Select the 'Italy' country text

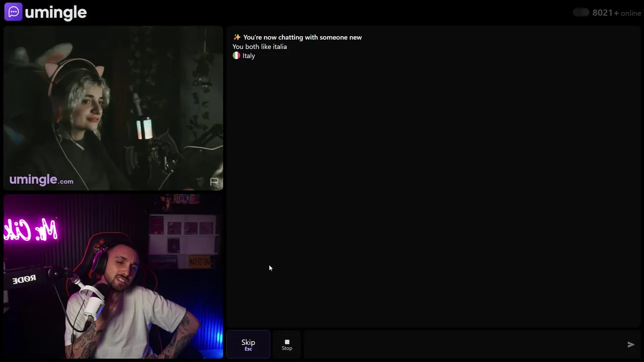pos(249,56)
